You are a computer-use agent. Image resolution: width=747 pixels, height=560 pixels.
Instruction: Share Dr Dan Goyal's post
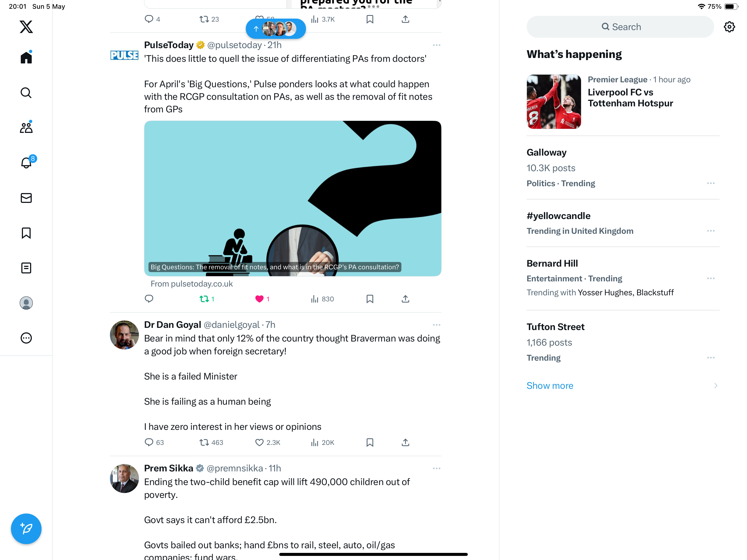[405, 442]
